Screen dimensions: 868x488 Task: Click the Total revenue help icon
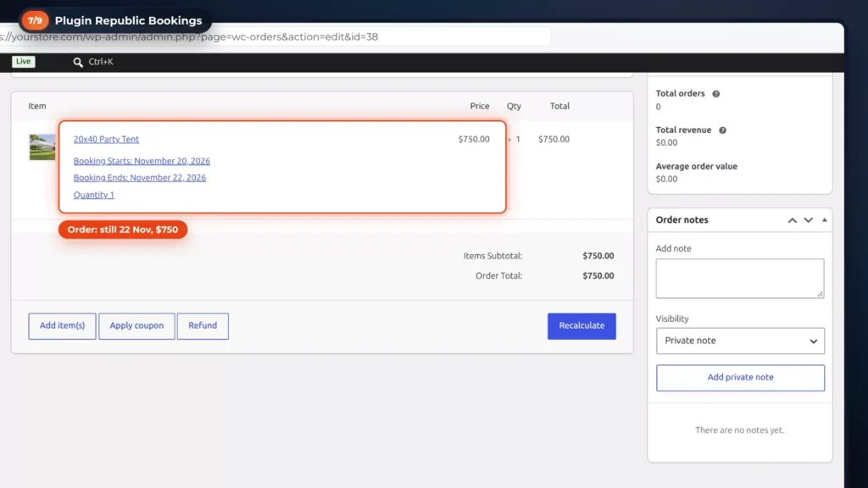722,130
